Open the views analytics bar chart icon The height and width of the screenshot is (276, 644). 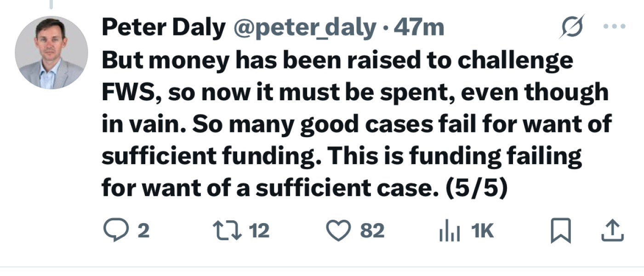pyautogui.click(x=450, y=231)
